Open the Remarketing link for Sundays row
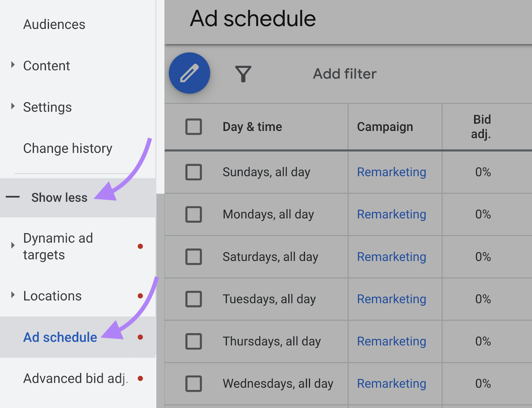Viewport: 532px width, 408px height. (391, 172)
